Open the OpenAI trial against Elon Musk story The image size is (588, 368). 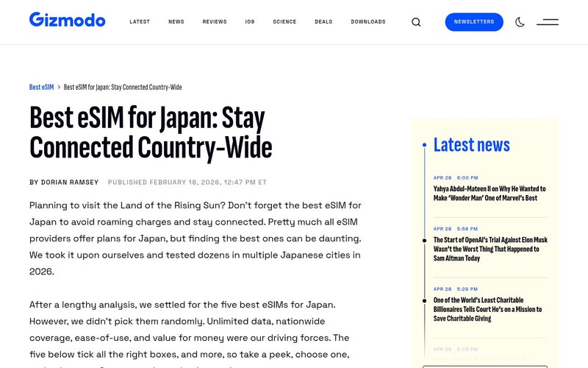[490, 249]
